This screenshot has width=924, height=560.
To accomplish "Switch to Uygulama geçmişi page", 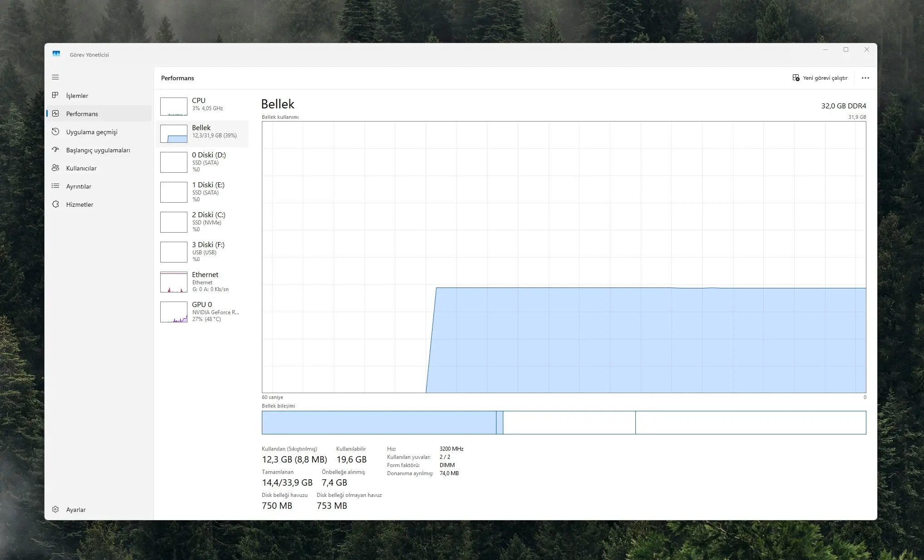I will pyautogui.click(x=92, y=132).
